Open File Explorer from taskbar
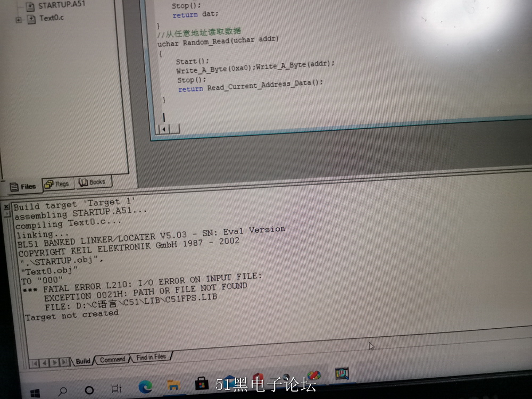Viewport: 532px width, 399px height. click(x=173, y=385)
